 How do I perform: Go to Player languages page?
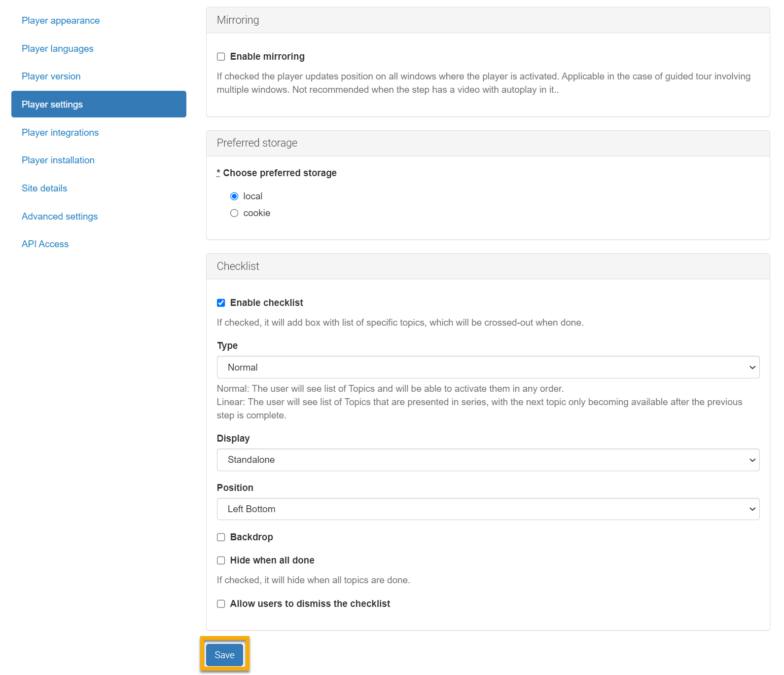click(x=58, y=49)
